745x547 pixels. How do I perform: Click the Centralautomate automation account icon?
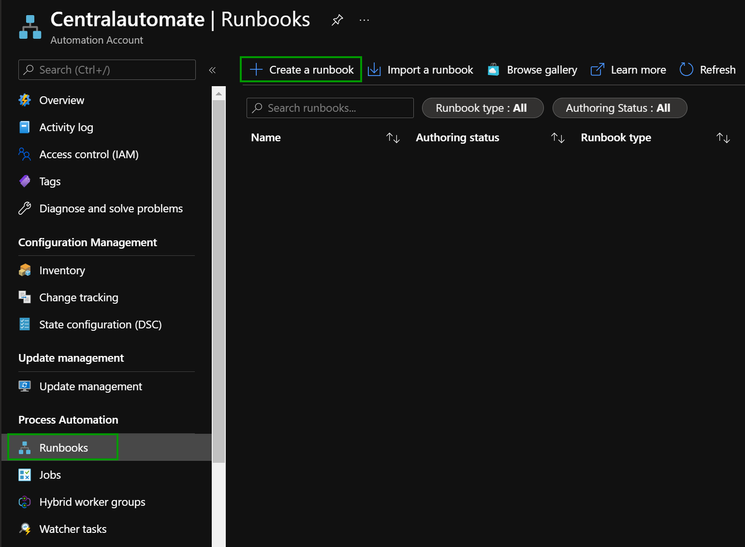tap(30, 27)
